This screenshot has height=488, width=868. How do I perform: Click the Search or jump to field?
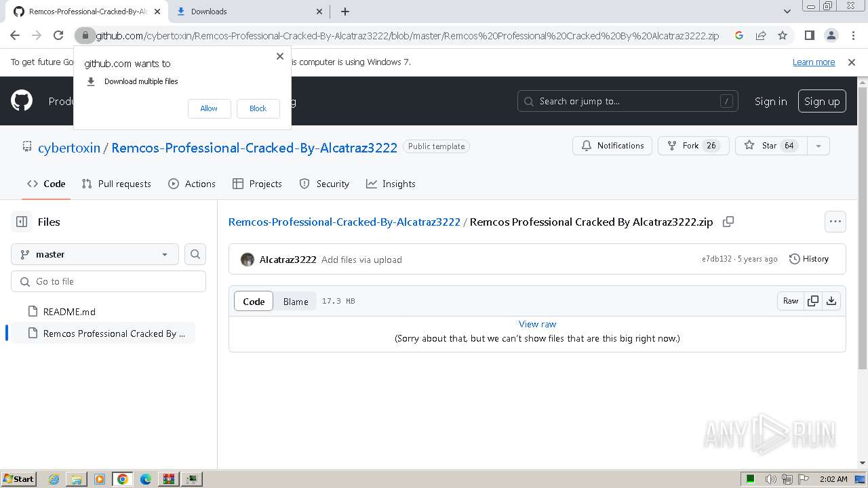coord(628,101)
